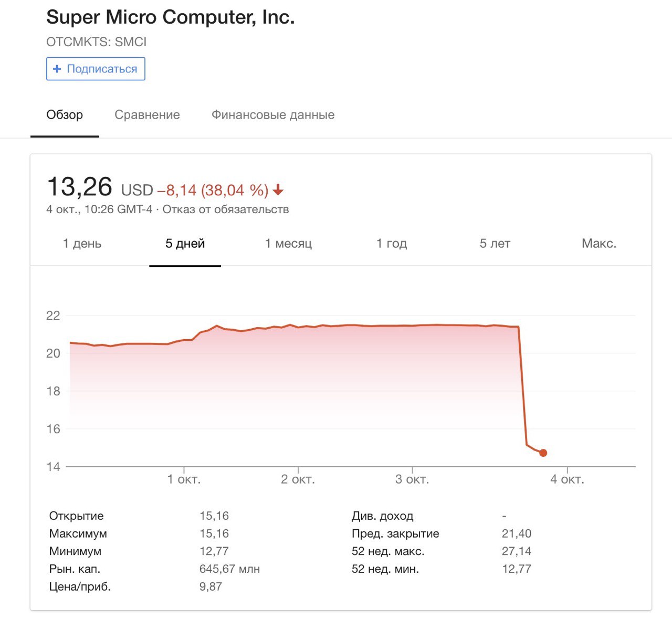672x618 pixels.
Task: Switch chart to 1 год range
Action: click(x=392, y=244)
